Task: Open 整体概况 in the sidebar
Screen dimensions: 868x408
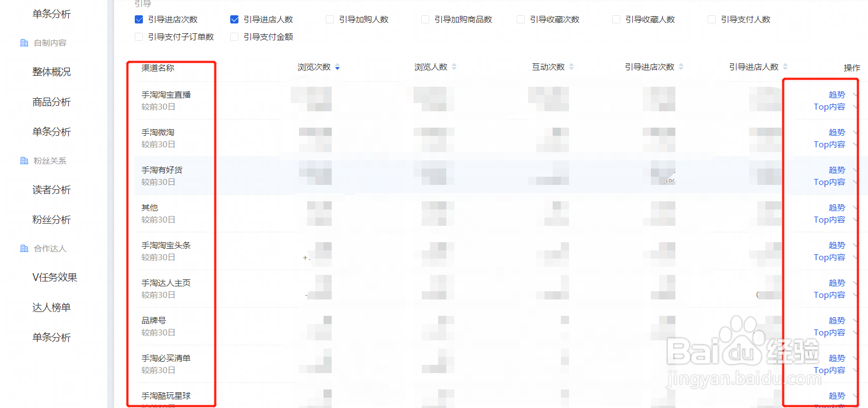Action: [52, 72]
